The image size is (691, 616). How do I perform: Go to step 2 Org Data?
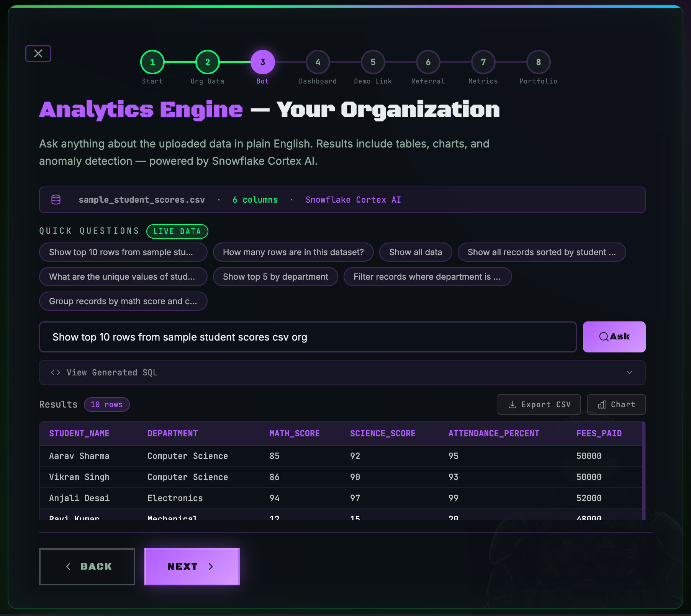coord(208,62)
